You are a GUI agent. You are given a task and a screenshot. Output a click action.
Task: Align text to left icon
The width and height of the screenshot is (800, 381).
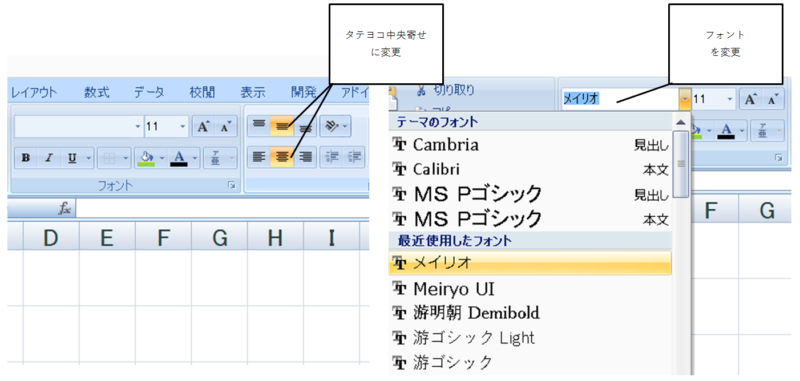pyautogui.click(x=260, y=157)
